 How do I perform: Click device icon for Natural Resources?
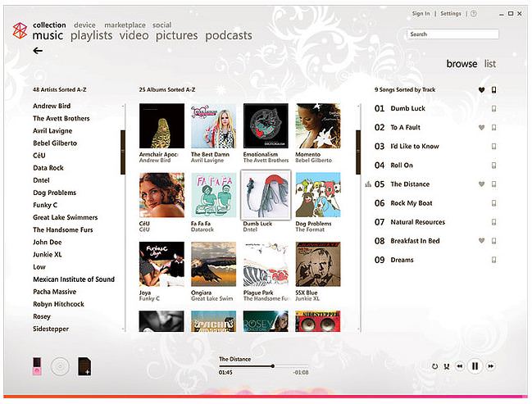494,222
